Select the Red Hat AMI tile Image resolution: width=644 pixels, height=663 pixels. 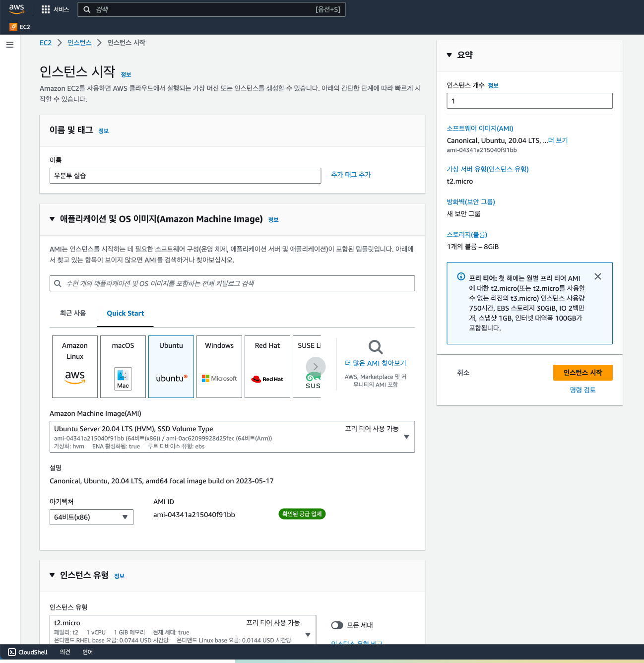[x=267, y=367]
